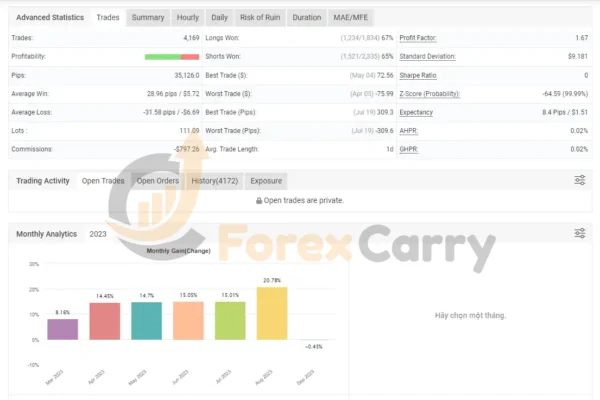
Task: Click the lock icon beside private trades message
Action: 259,200
